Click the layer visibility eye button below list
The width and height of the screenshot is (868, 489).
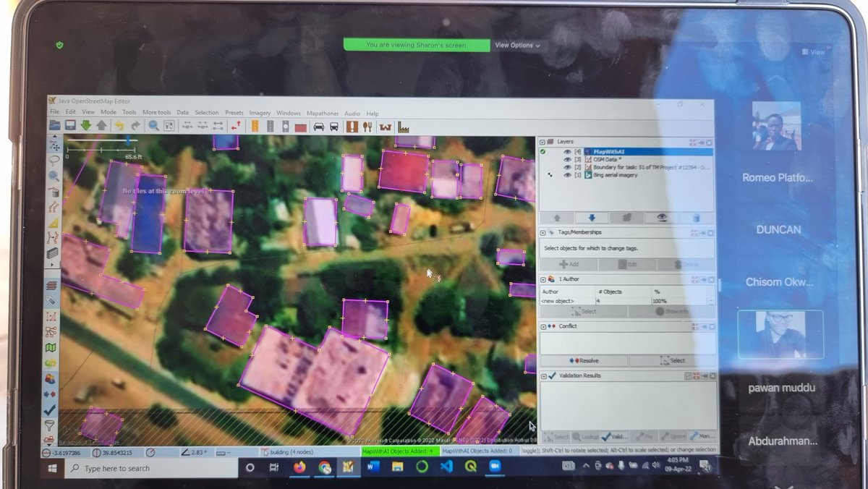pos(661,217)
